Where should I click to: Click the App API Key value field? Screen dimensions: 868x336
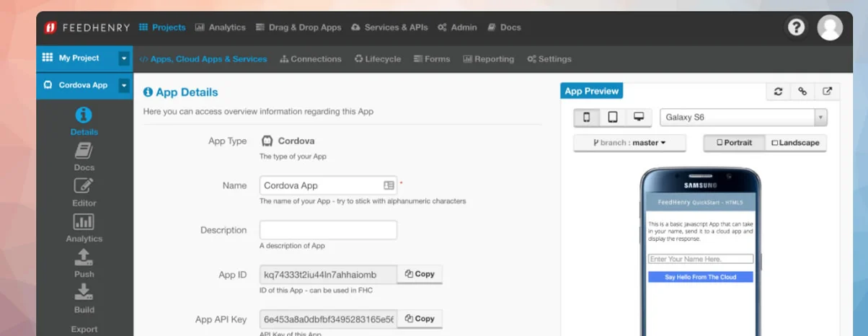click(328, 319)
